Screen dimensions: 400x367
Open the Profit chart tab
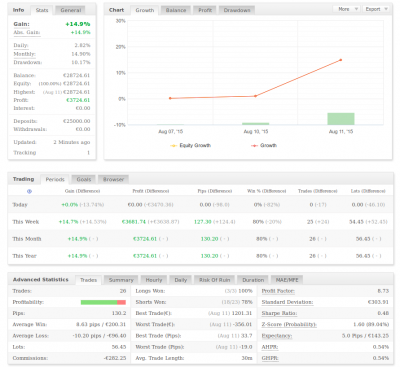pyautogui.click(x=205, y=10)
